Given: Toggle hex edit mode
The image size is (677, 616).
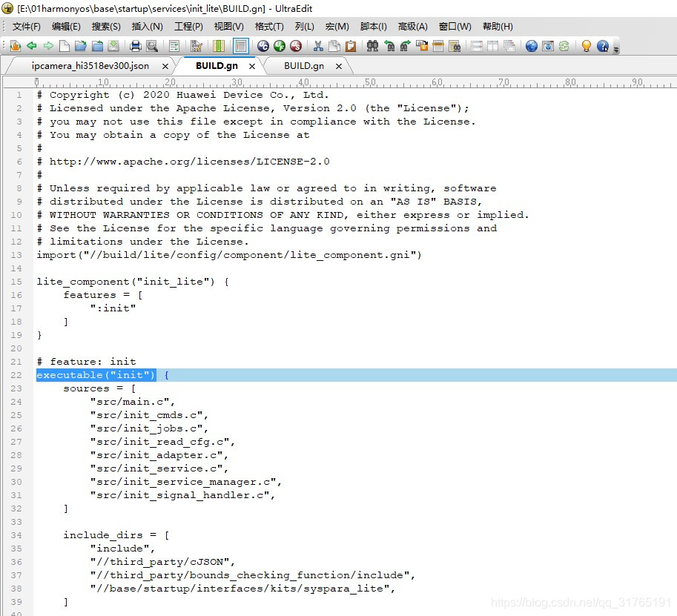Looking at the screenshot, I should pyautogui.click(x=197, y=45).
